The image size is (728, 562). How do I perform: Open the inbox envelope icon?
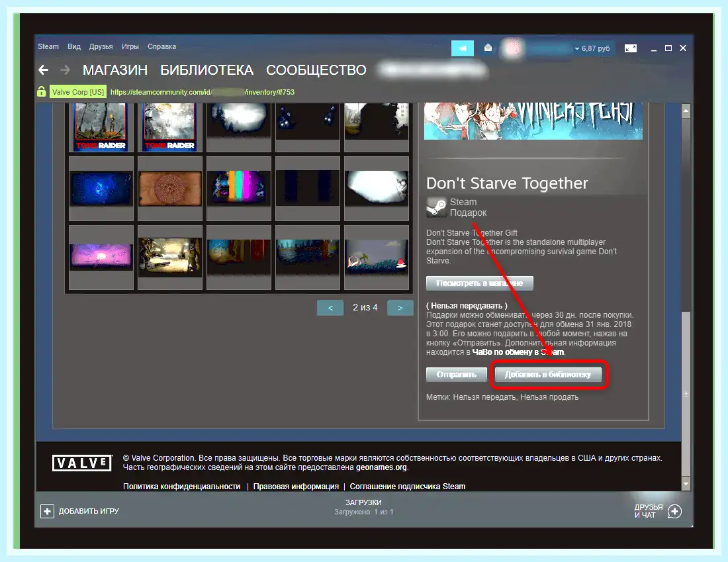coord(488,48)
